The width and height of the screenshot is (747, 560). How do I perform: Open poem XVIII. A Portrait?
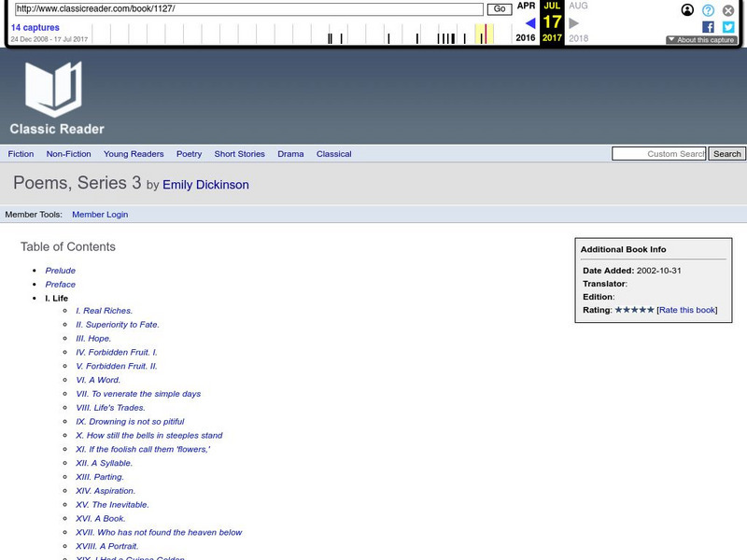coord(107,545)
